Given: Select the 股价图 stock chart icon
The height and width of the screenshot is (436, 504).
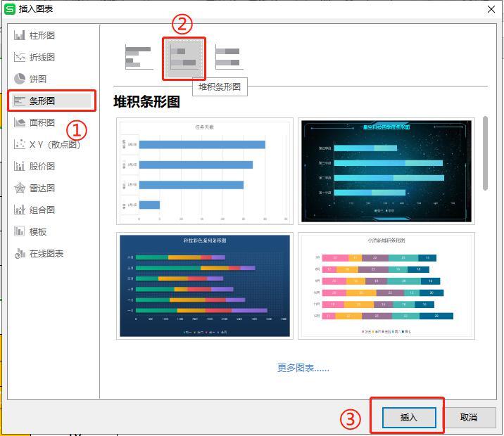Looking at the screenshot, I should pos(20,166).
